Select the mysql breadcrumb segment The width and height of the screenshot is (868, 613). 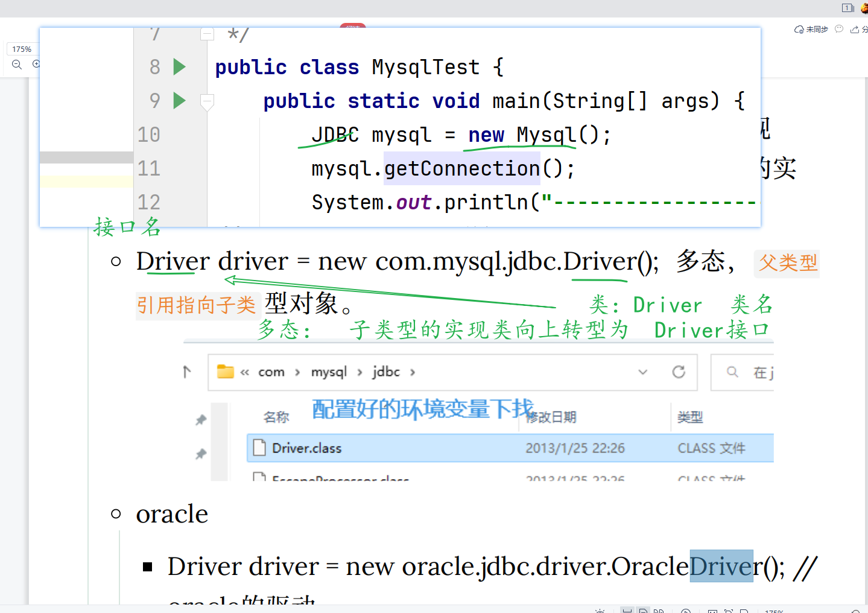(x=329, y=372)
